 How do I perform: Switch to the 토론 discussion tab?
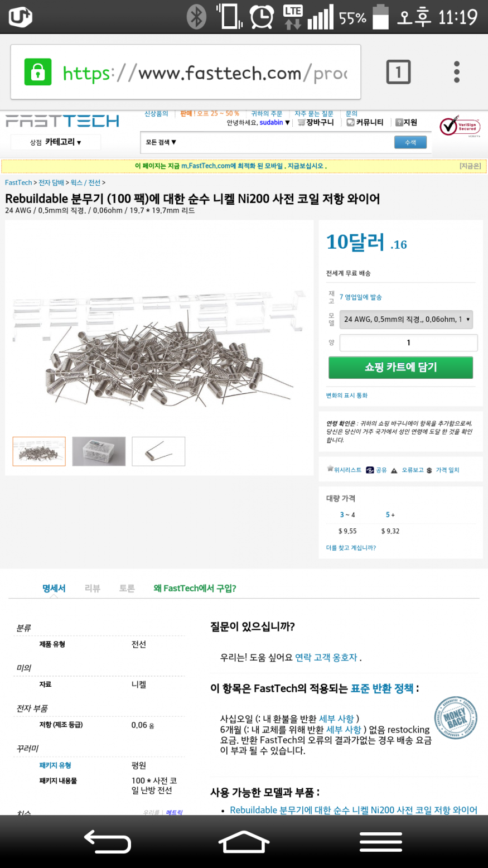point(127,588)
